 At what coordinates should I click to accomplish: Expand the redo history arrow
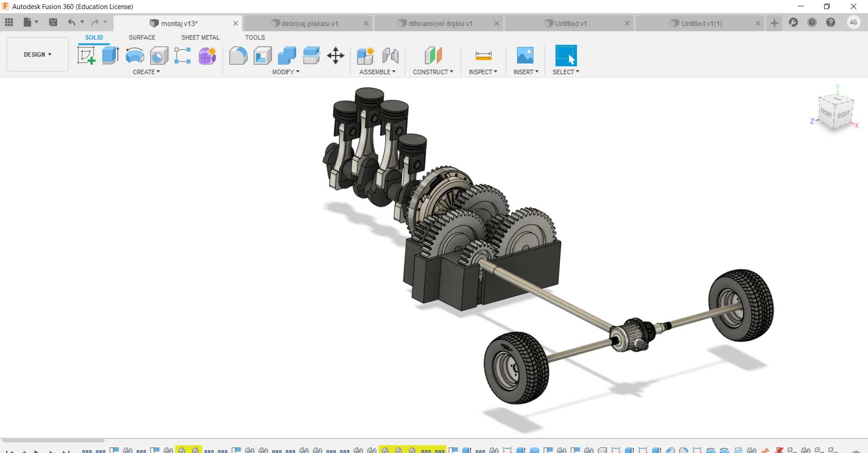105,22
